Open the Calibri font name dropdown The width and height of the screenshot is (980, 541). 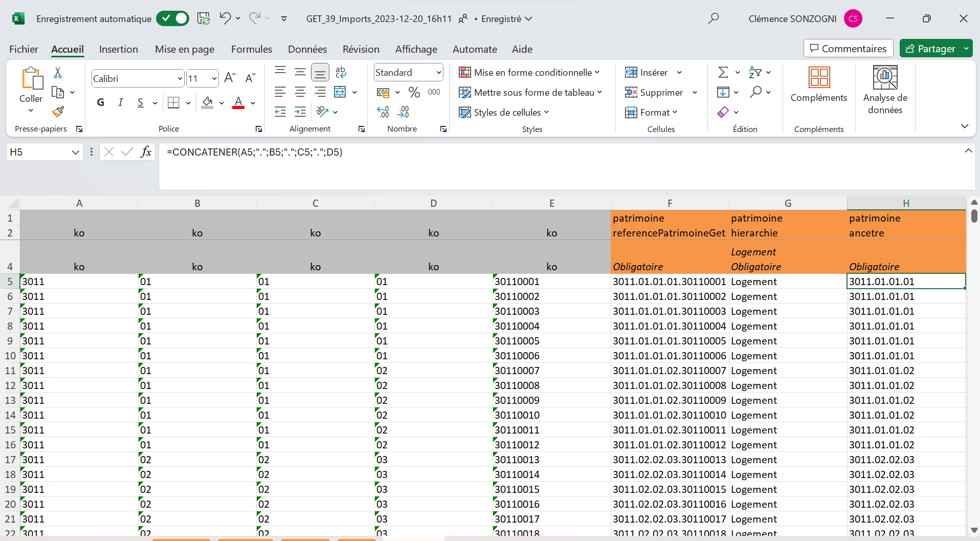180,79
